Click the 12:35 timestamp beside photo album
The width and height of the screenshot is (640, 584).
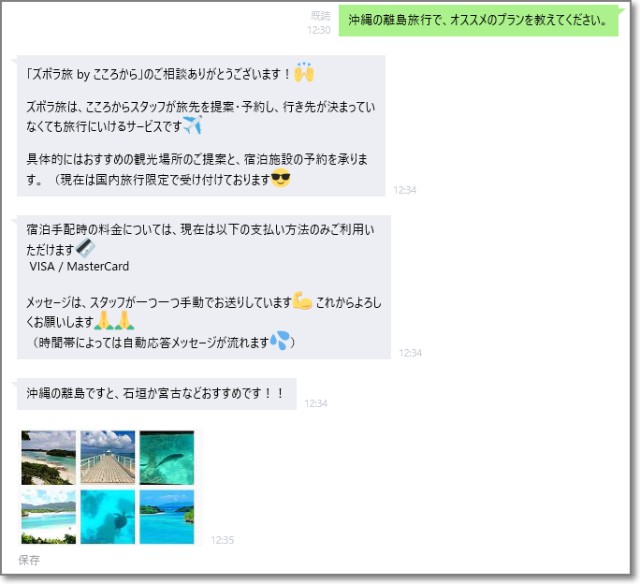pyautogui.click(x=222, y=540)
